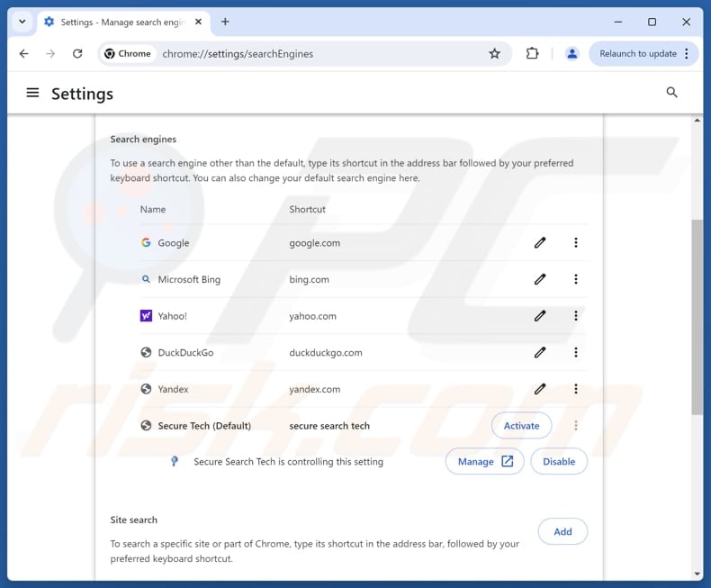Open the Extensions puzzle icon

[x=532, y=53]
